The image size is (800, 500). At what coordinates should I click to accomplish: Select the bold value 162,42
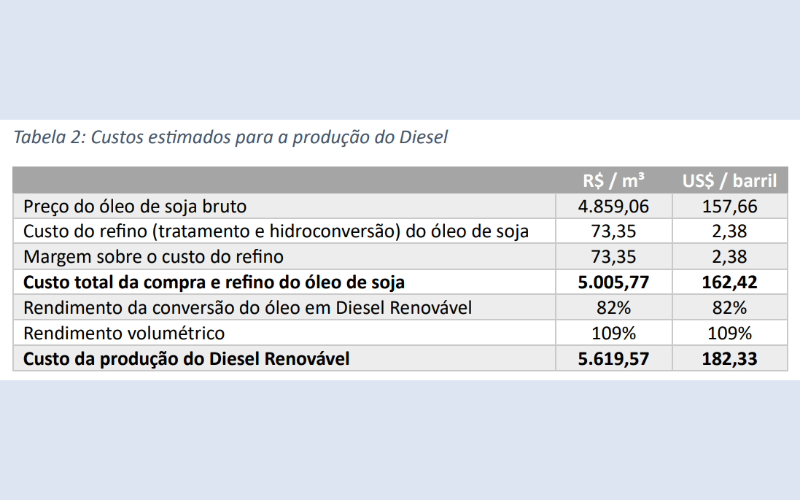pyautogui.click(x=730, y=282)
